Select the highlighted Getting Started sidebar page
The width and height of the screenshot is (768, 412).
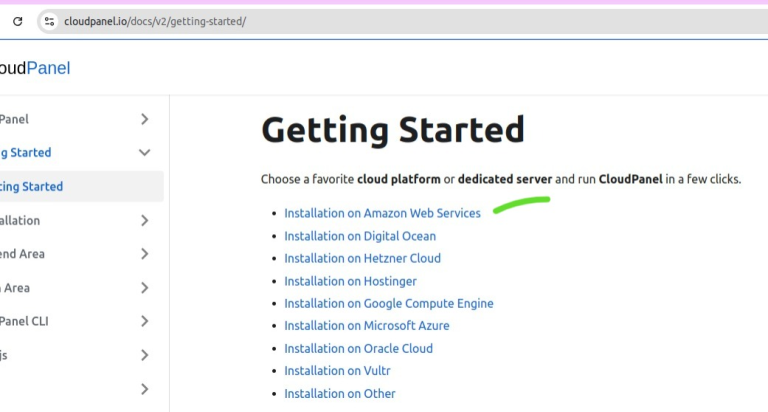click(x=40, y=187)
